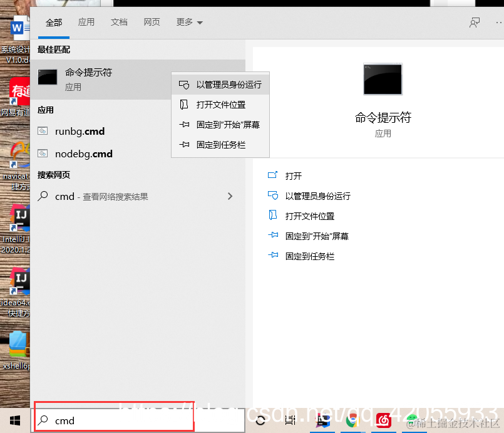The width and height of the screenshot is (504, 433).
Task: Switch to the 应用 tab
Action: [x=86, y=21]
